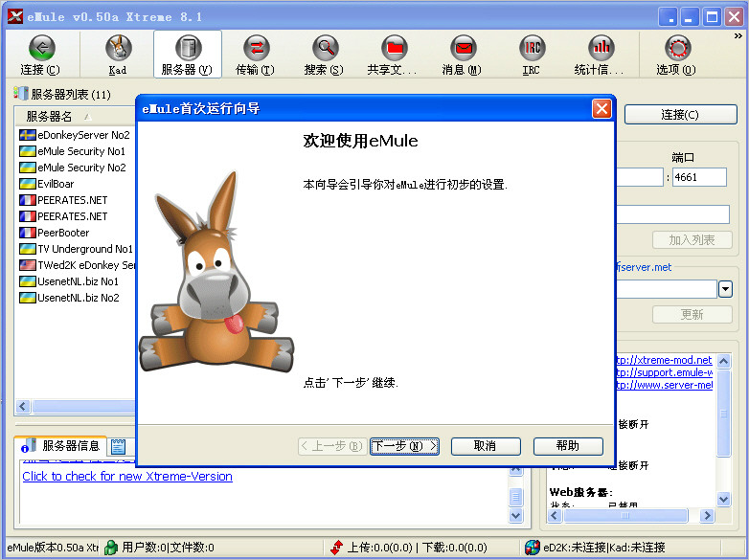Select the Servers (服务器) toolbar icon

coord(188,48)
